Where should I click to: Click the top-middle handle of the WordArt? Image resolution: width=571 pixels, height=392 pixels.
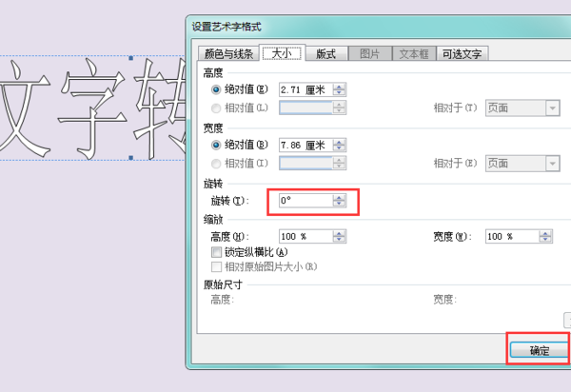coord(130,58)
